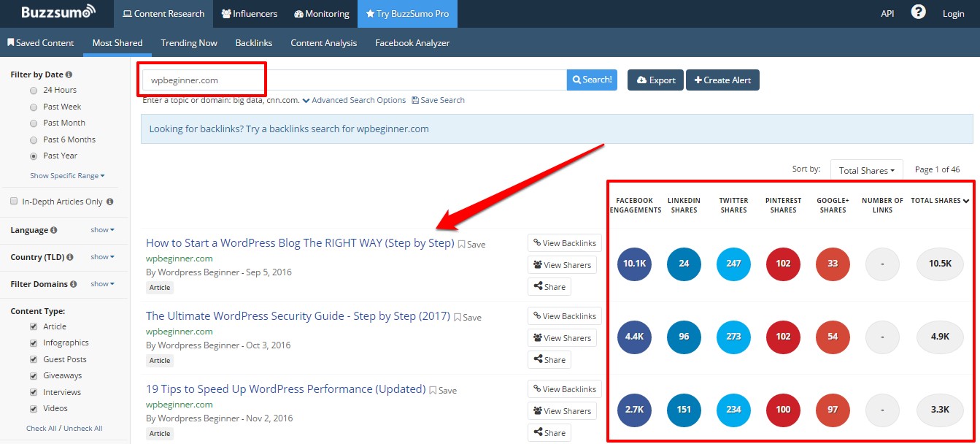The width and height of the screenshot is (980, 444).
Task: View Sharers for How to Start a WordPress Blog
Action: click(x=562, y=265)
